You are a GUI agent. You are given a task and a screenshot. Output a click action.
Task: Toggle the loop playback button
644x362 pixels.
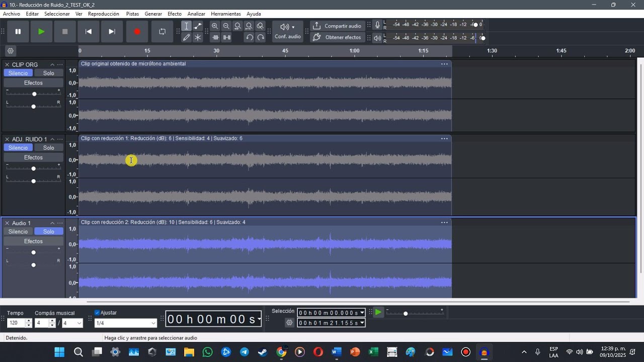click(x=162, y=32)
